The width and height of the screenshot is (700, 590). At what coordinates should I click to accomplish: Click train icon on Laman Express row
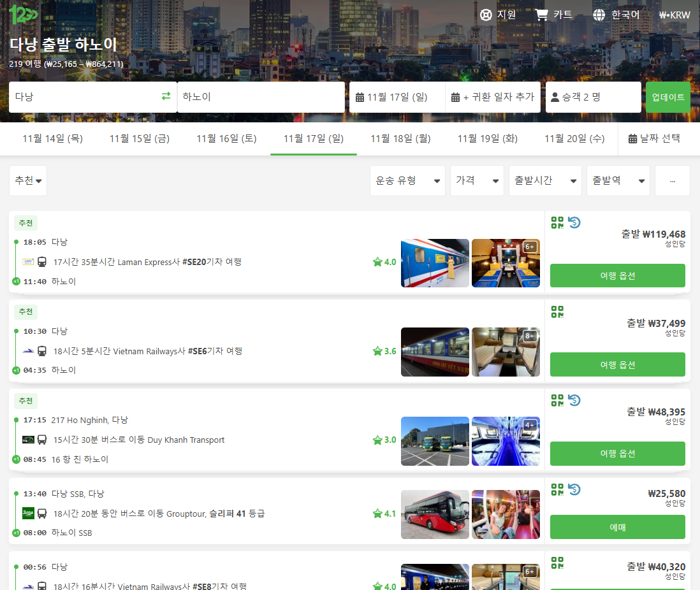(42, 262)
